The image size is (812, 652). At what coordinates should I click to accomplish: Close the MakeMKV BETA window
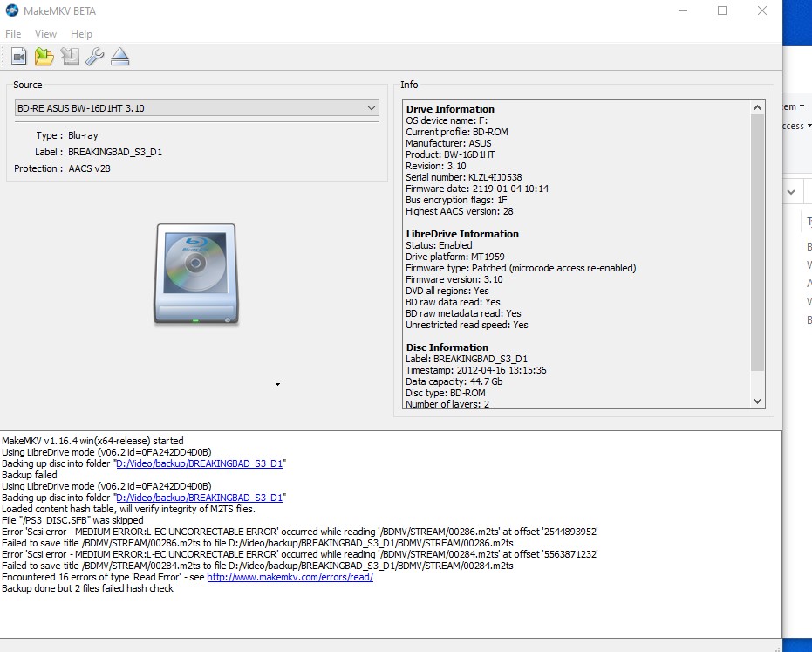pyautogui.click(x=761, y=10)
